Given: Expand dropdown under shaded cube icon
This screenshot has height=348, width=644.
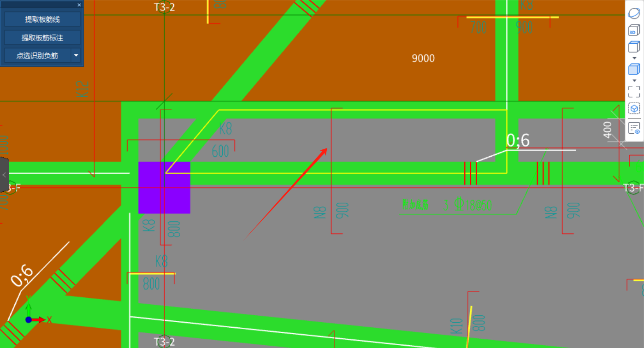Looking at the screenshot, I should (634, 81).
